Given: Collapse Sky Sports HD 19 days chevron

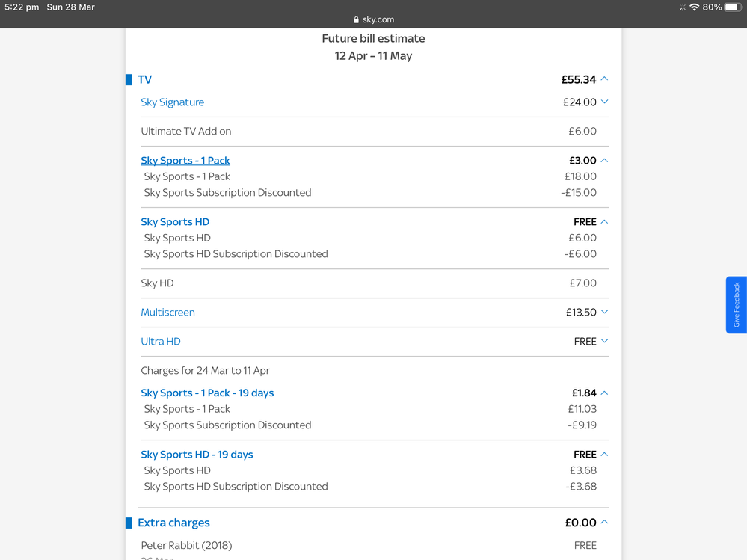Looking at the screenshot, I should pyautogui.click(x=604, y=455).
